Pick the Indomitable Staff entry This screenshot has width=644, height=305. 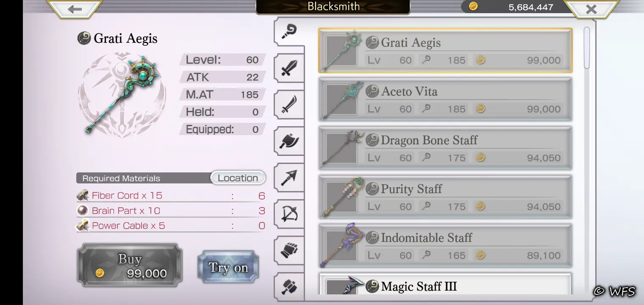(x=445, y=246)
